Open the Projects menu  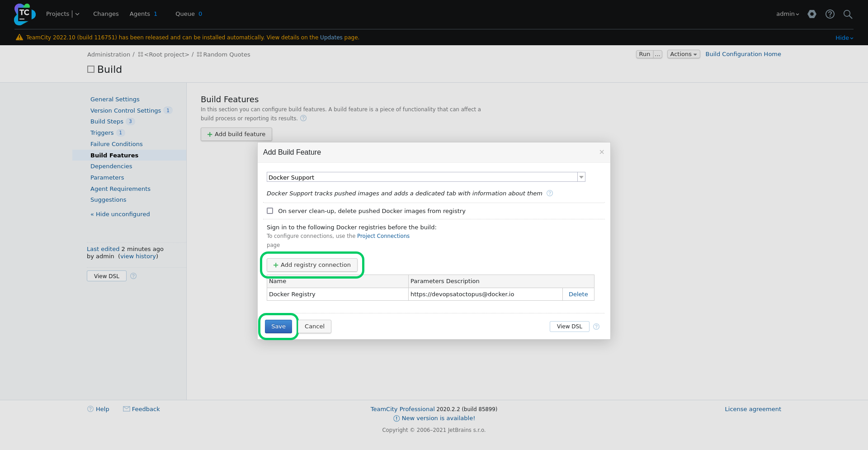tap(57, 14)
